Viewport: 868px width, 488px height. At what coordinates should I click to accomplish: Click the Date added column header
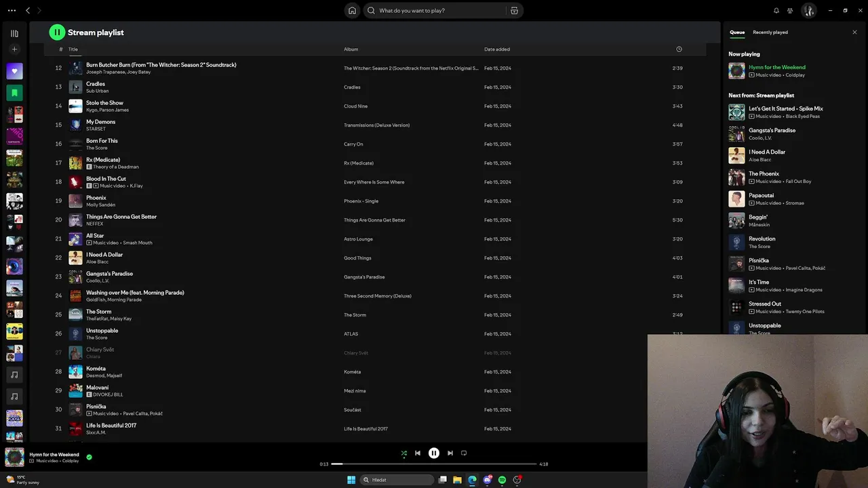click(497, 49)
